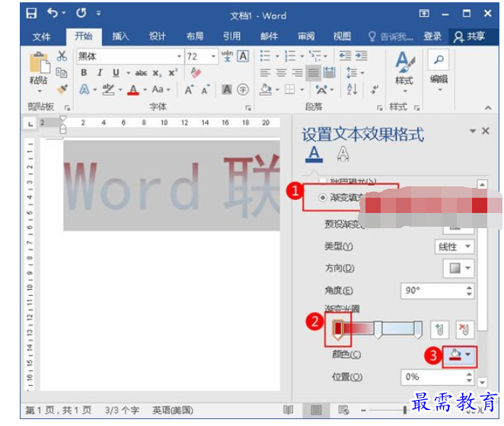Switch to the 布局 tab
The height and width of the screenshot is (426, 504).
[x=195, y=37]
